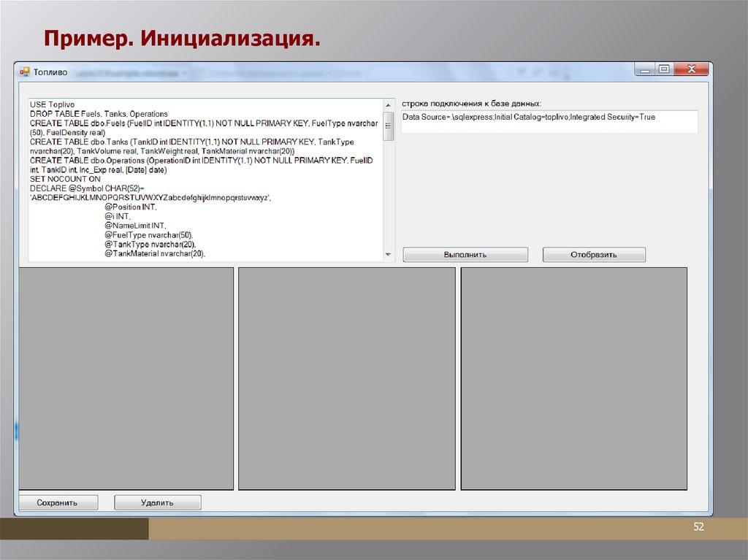Focus the connection string input field
The height and width of the screenshot is (560, 748).
[549, 121]
